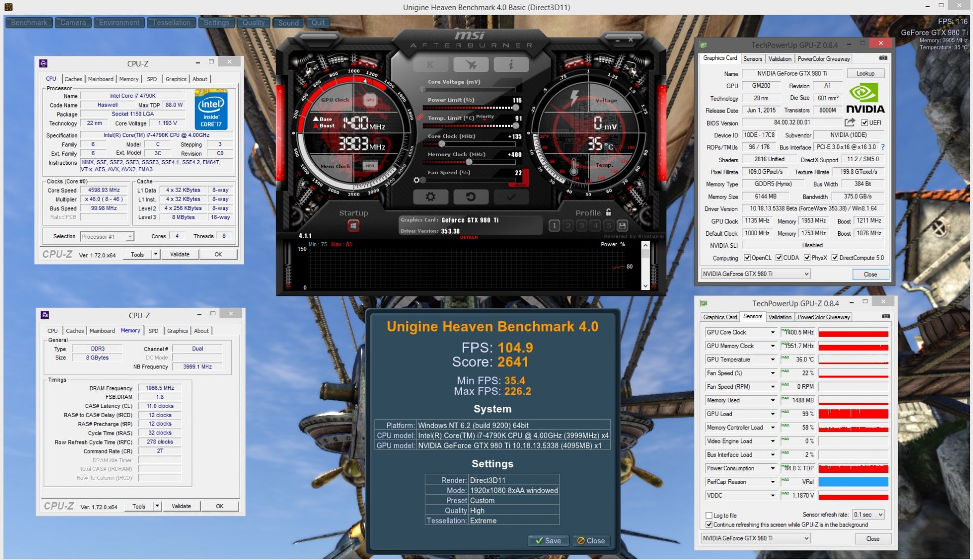The image size is (973, 560).
Task: Toggle the OpenCL computing checkbox
Action: point(747,257)
